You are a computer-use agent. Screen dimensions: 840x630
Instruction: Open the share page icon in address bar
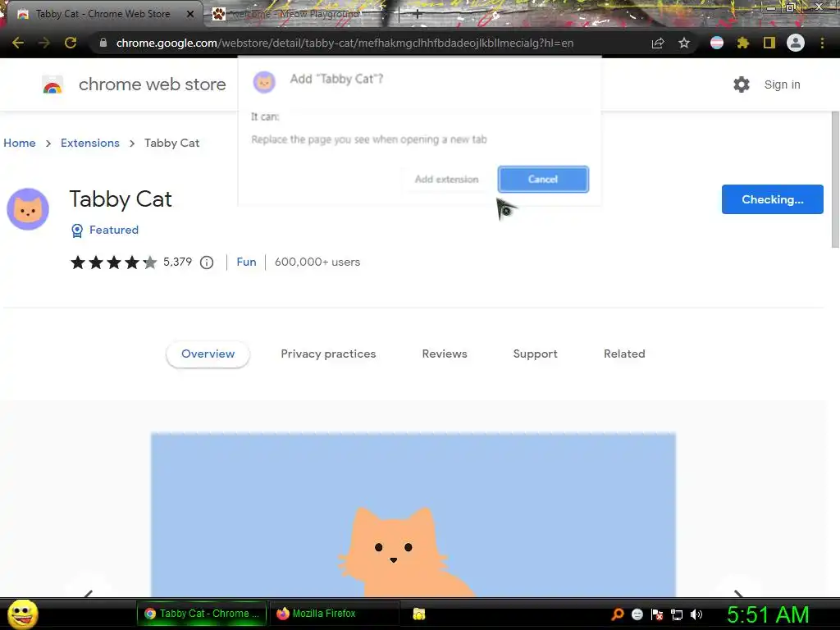pos(658,43)
